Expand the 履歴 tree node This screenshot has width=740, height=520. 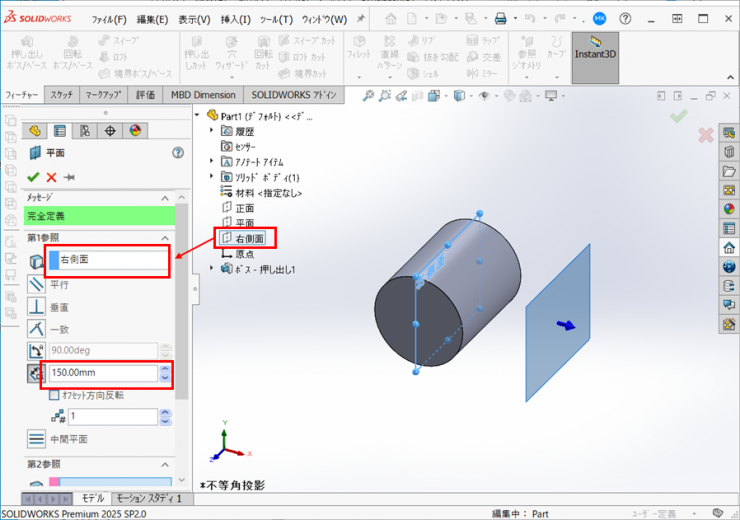tap(212, 131)
